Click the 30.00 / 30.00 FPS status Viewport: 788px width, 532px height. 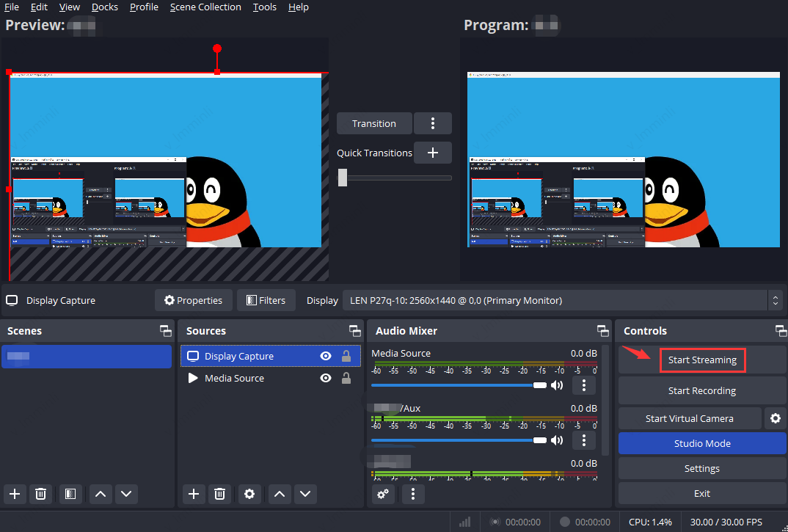726,522
